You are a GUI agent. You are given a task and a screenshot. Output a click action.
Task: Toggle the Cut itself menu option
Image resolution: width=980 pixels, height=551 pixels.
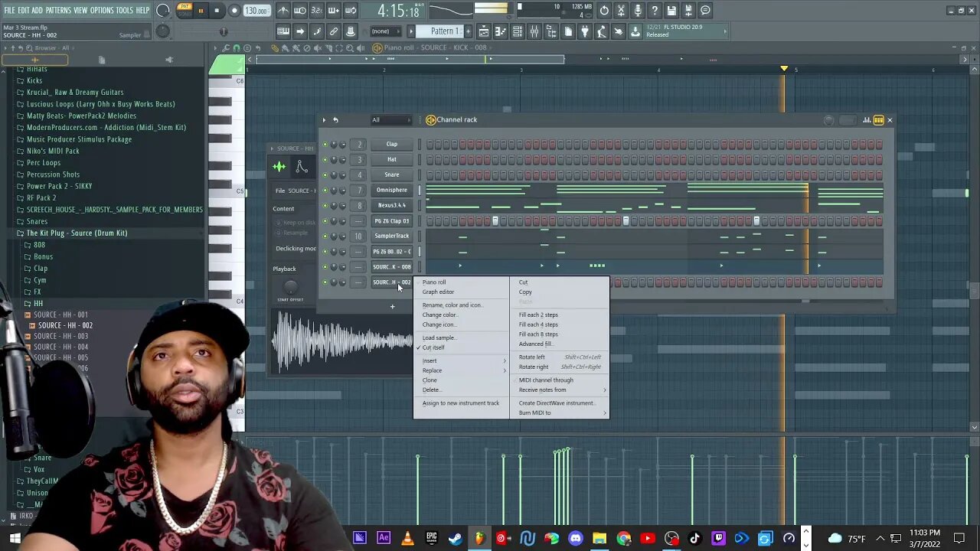433,347
